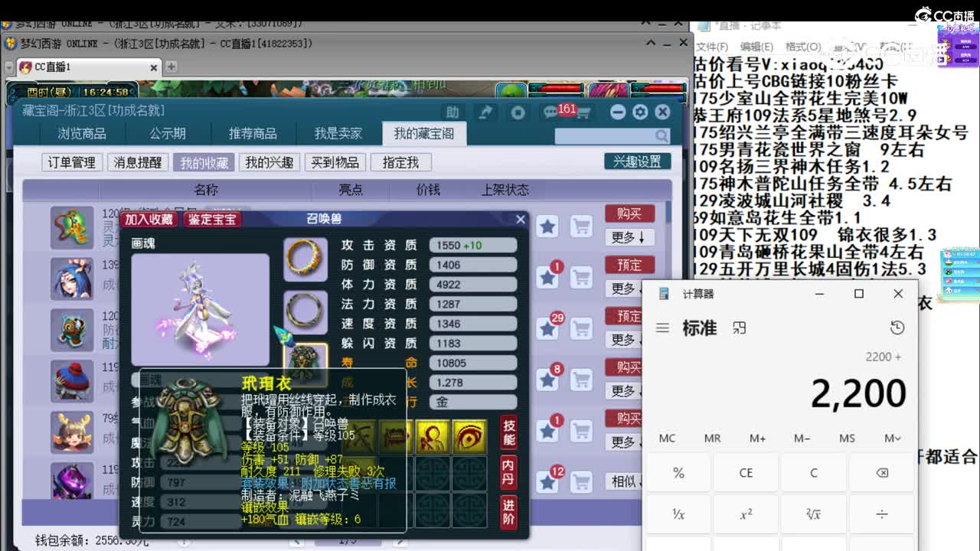Viewport: 980px width, 551px height.
Task: Open 进阶 side tab in pet panel
Action: pyautogui.click(x=509, y=513)
